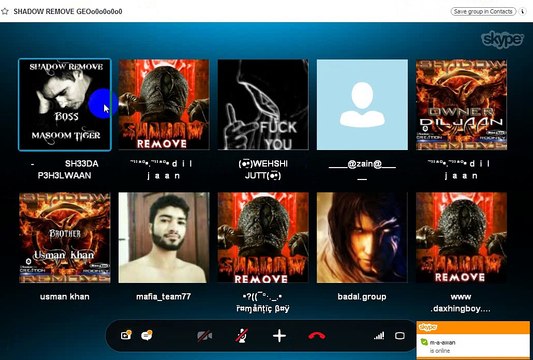Unmute the crossed-out microphone

[x=242, y=336]
